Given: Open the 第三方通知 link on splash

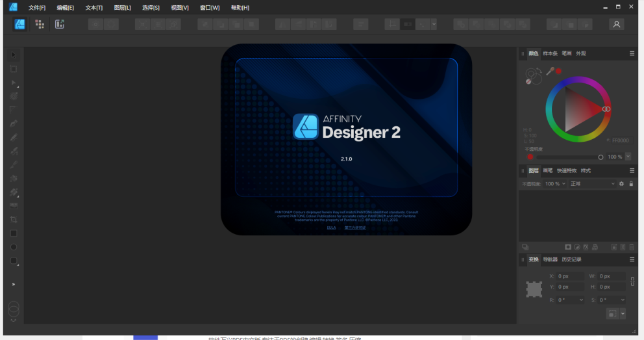Looking at the screenshot, I should 355,228.
